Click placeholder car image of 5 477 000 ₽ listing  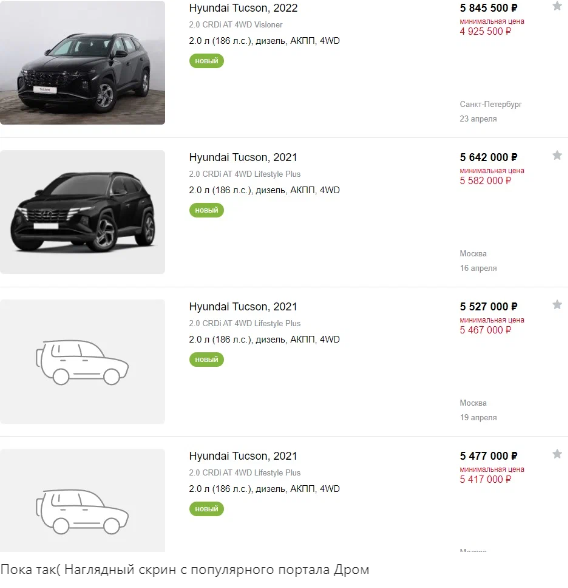tap(82, 500)
